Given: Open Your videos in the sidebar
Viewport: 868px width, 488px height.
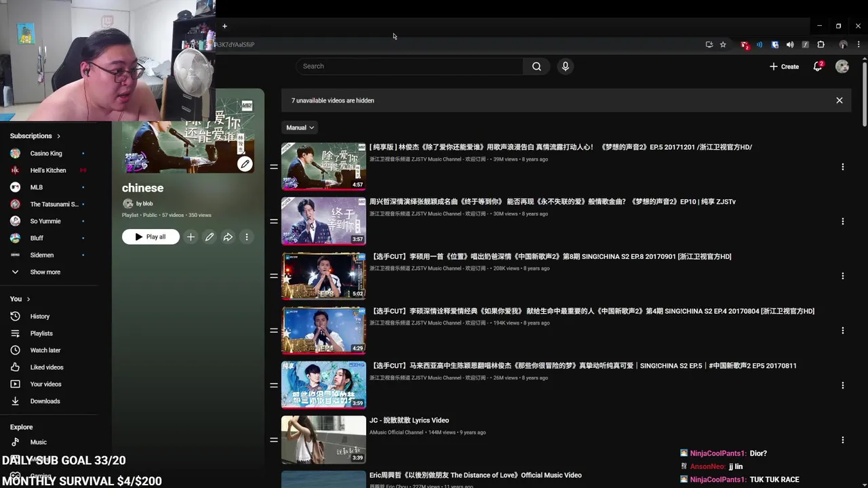Looking at the screenshot, I should (x=45, y=384).
